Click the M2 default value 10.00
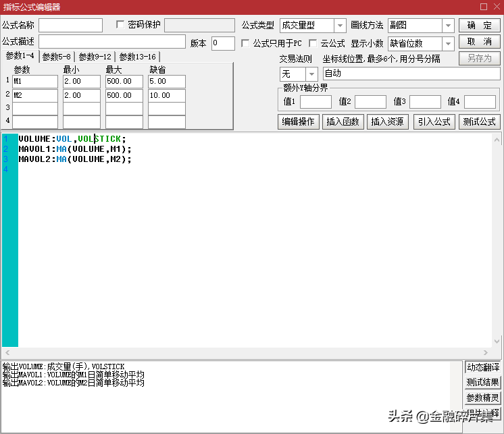The image size is (504, 434). pos(167,96)
